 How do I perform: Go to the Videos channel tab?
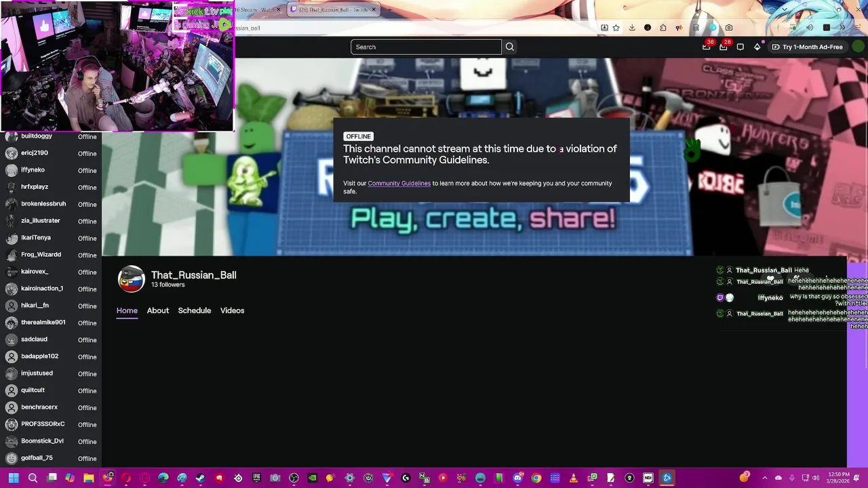point(232,310)
